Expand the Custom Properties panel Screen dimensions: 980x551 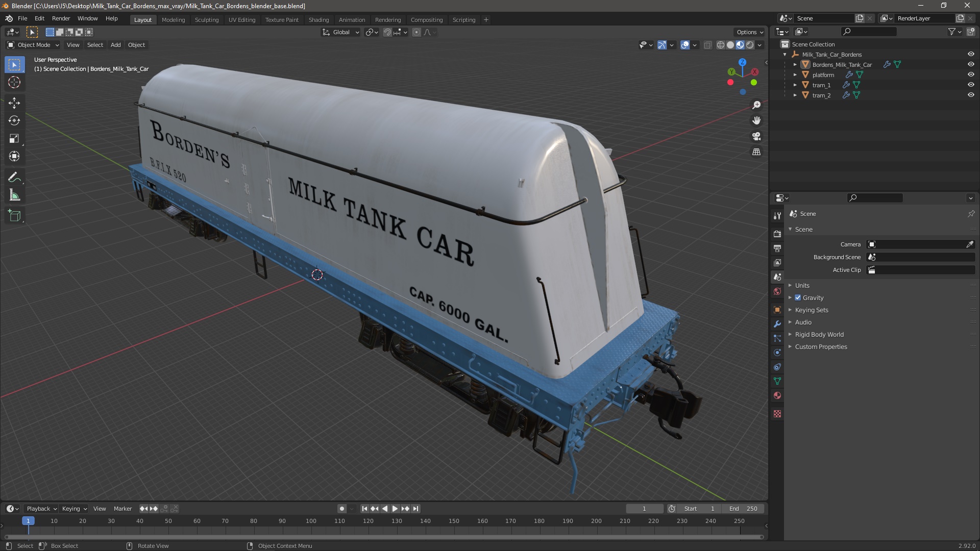click(821, 347)
